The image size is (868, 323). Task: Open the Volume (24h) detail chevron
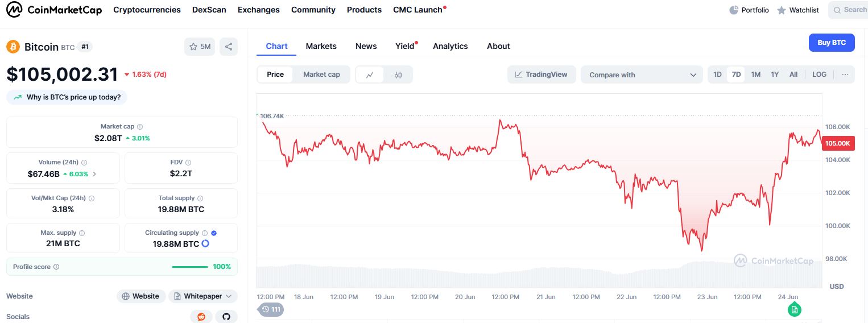point(94,174)
